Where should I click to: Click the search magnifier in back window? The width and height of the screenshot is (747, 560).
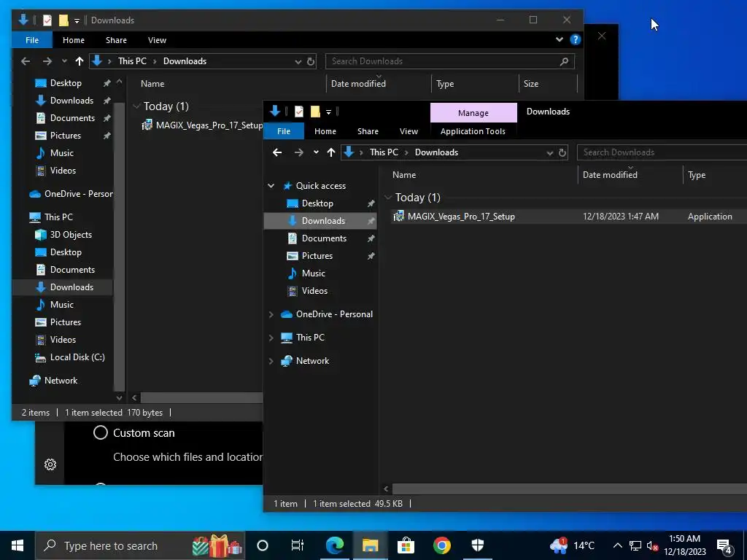pyautogui.click(x=564, y=61)
